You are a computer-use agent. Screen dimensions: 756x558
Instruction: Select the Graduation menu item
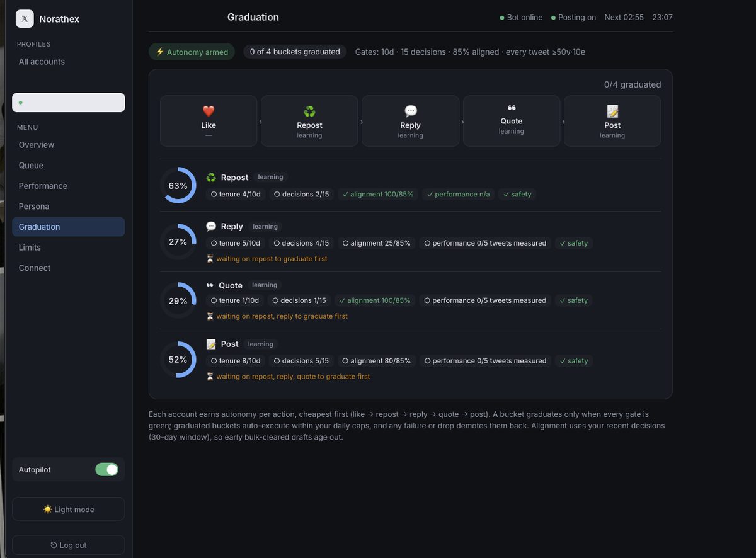69,227
